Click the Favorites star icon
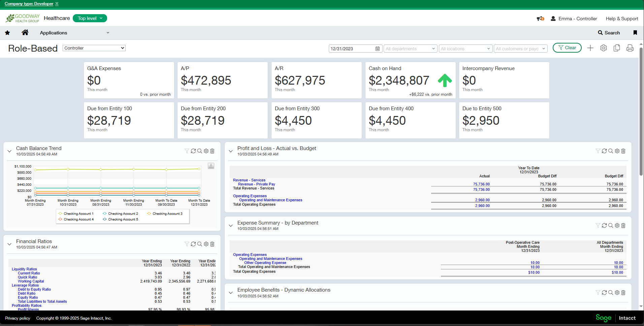This screenshot has height=326, width=644. [x=7, y=33]
